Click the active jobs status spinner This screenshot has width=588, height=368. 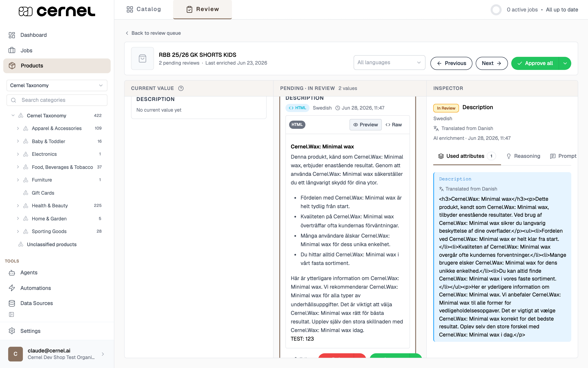click(x=496, y=10)
